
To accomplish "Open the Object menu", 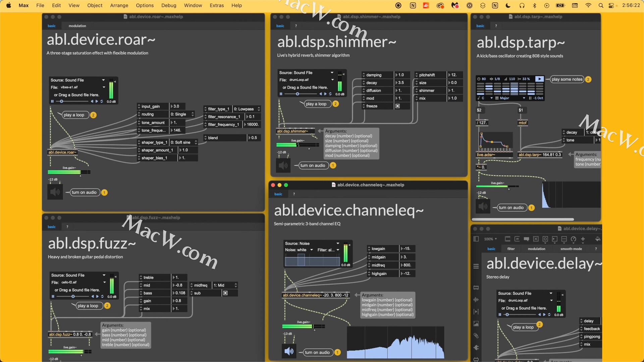I will point(95,5).
